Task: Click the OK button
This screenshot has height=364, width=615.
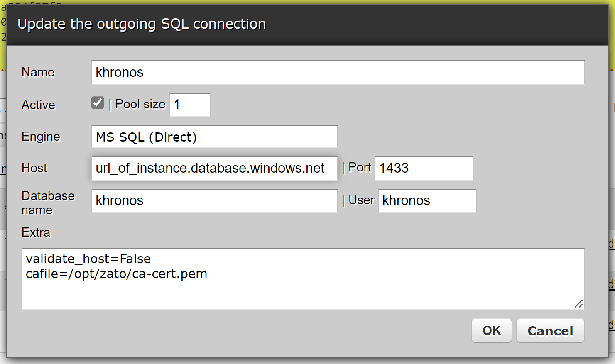Action: pyautogui.click(x=491, y=330)
